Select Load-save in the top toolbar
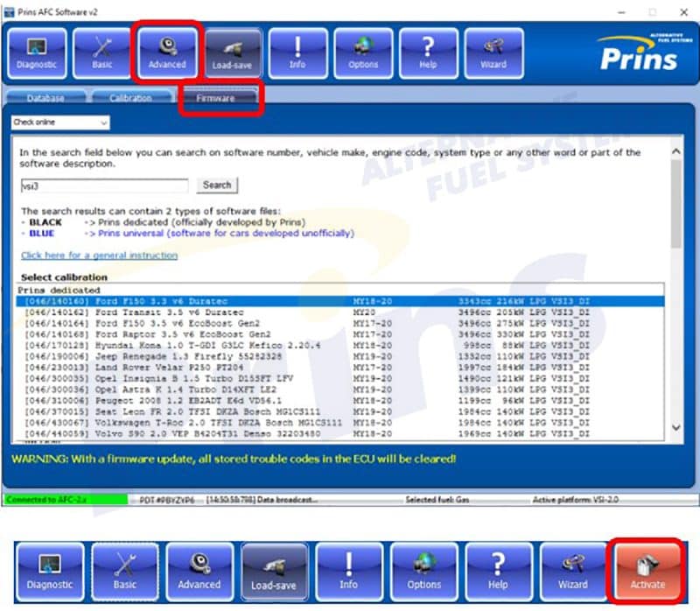 (x=233, y=53)
